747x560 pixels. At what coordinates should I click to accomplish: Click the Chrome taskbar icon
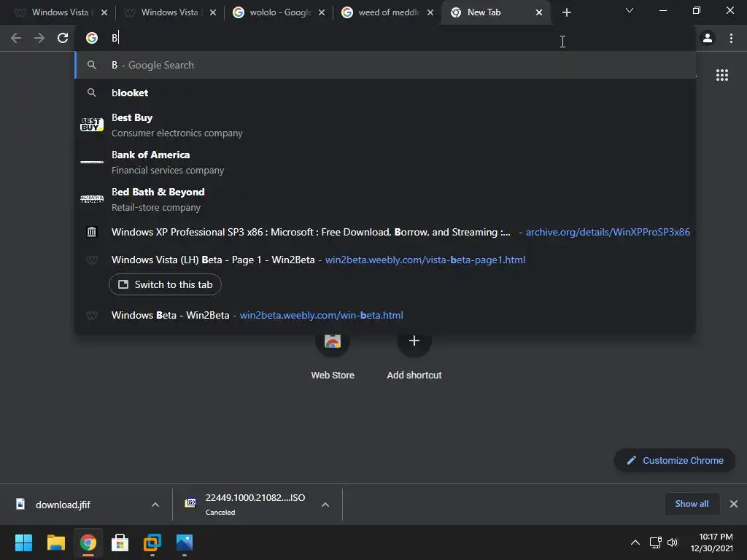pos(88,542)
